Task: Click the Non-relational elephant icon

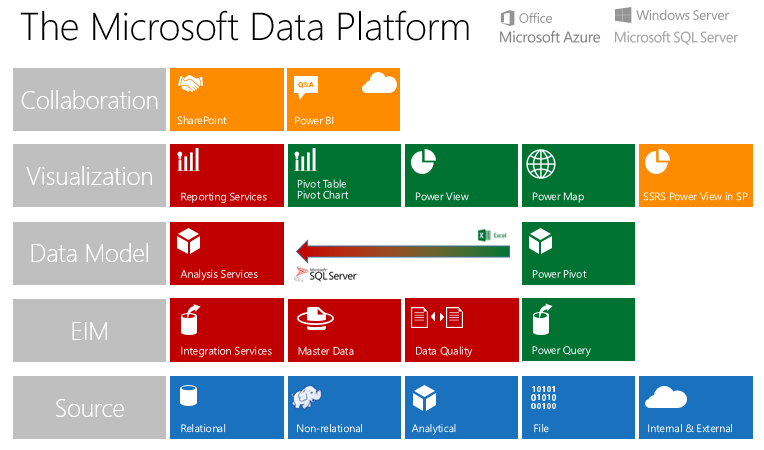Action: pos(306,397)
